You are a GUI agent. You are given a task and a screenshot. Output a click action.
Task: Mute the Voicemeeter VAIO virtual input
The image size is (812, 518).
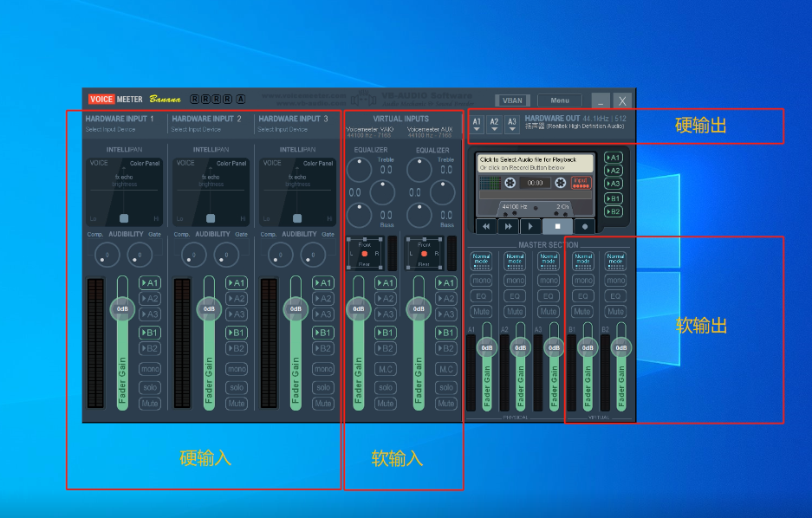click(386, 403)
